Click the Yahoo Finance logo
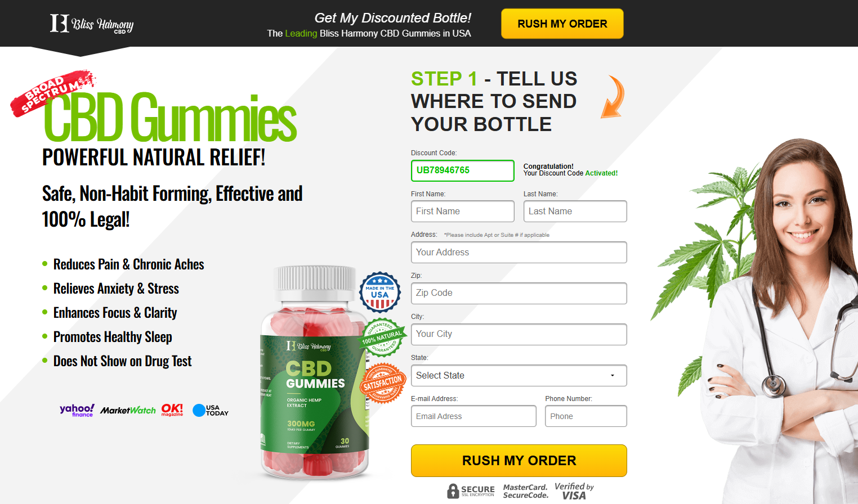858x504 pixels. tap(77, 410)
